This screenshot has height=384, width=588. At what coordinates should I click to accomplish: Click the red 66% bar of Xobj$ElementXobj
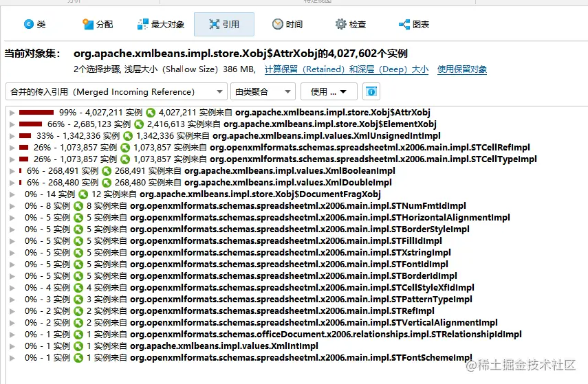coord(31,124)
